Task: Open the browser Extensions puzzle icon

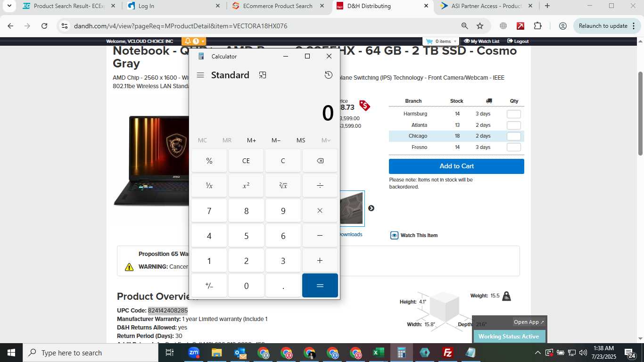Action: tap(538, 26)
